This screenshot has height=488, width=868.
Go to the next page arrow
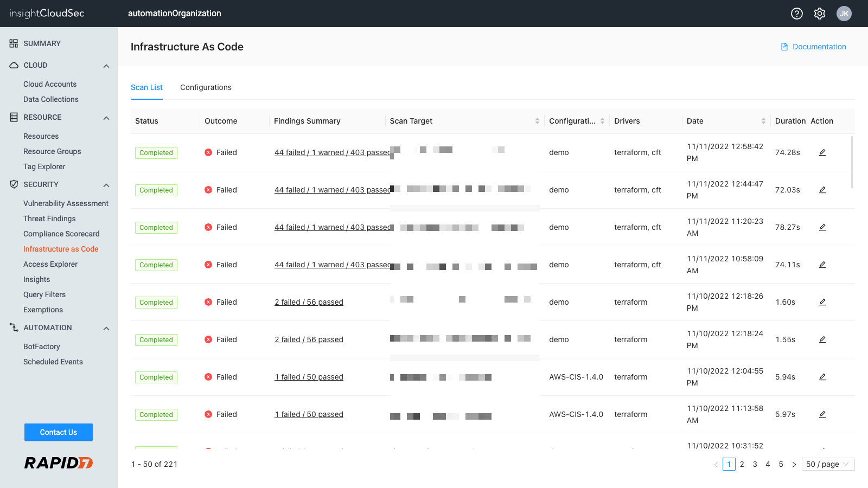(794, 465)
